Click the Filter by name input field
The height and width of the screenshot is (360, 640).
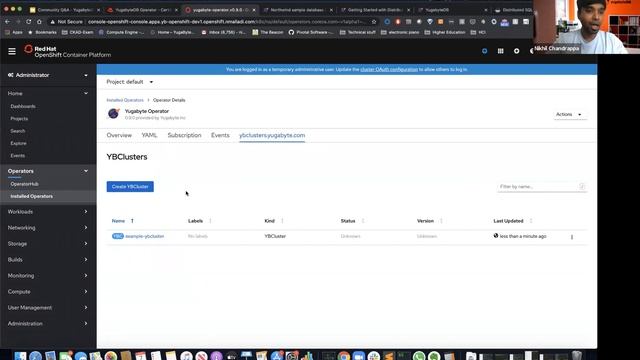tap(542, 187)
